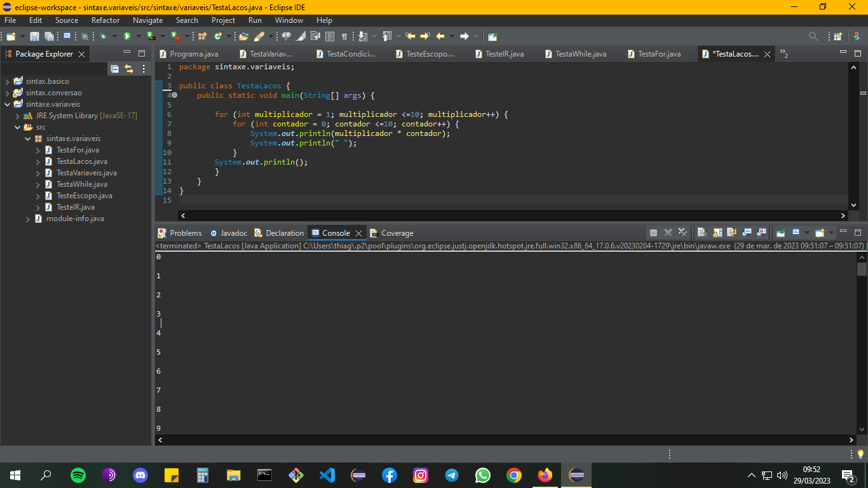Start debugging with the bug icon

pos(104,36)
